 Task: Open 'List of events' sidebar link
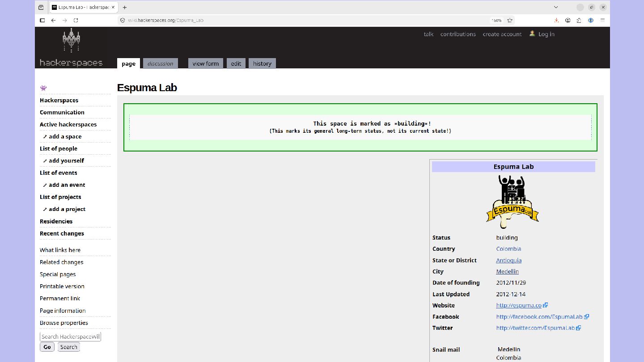click(58, 173)
